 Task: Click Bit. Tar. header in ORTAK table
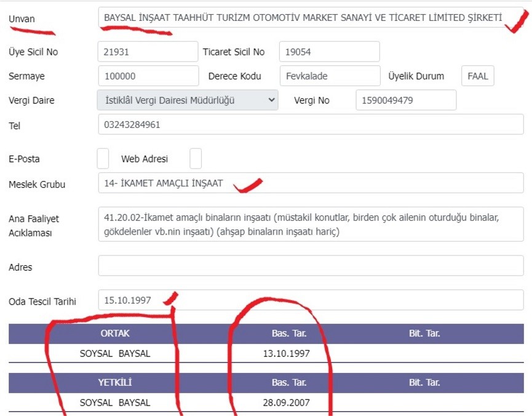coord(424,334)
